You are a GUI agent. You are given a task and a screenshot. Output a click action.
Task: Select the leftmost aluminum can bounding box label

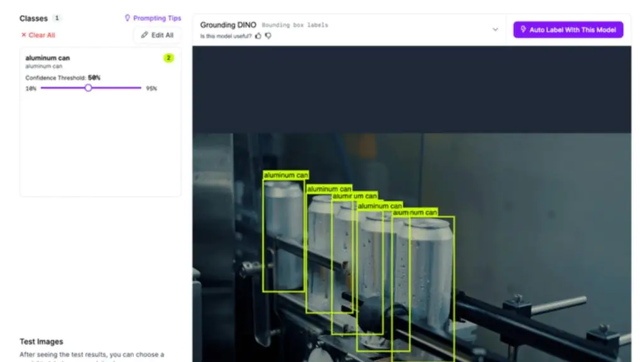(x=286, y=175)
